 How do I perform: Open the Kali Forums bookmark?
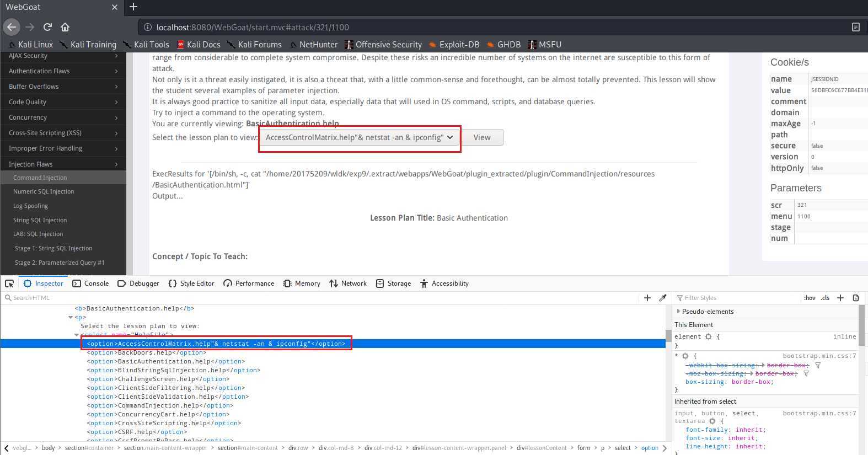(255, 45)
